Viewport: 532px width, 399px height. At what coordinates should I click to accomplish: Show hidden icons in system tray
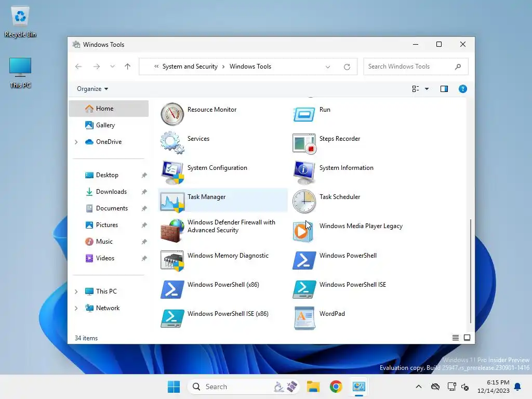(419, 387)
